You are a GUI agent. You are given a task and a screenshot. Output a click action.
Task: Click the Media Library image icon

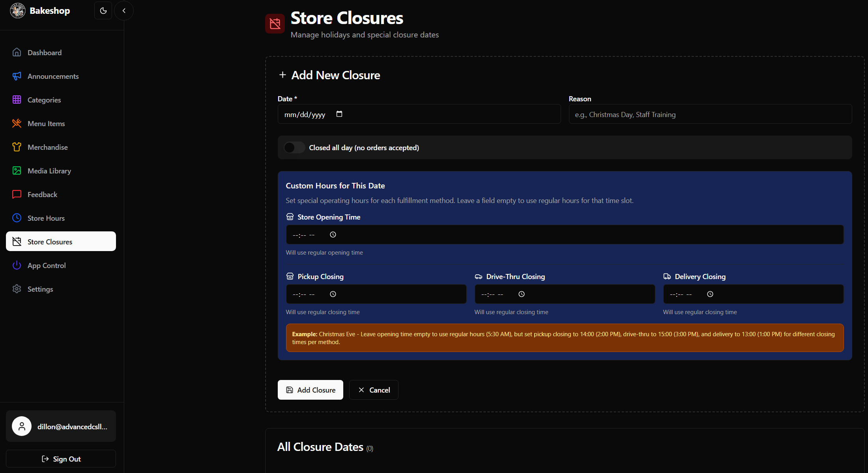[17, 171]
